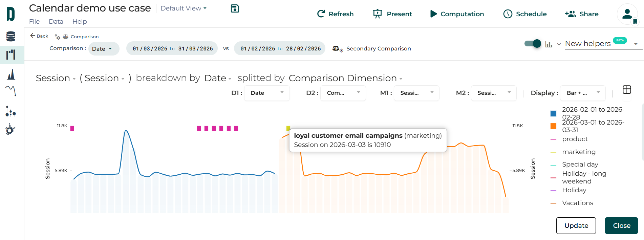Select the peak distribution chart sidebar icon
Screen dimensions: 644x240
11,74
